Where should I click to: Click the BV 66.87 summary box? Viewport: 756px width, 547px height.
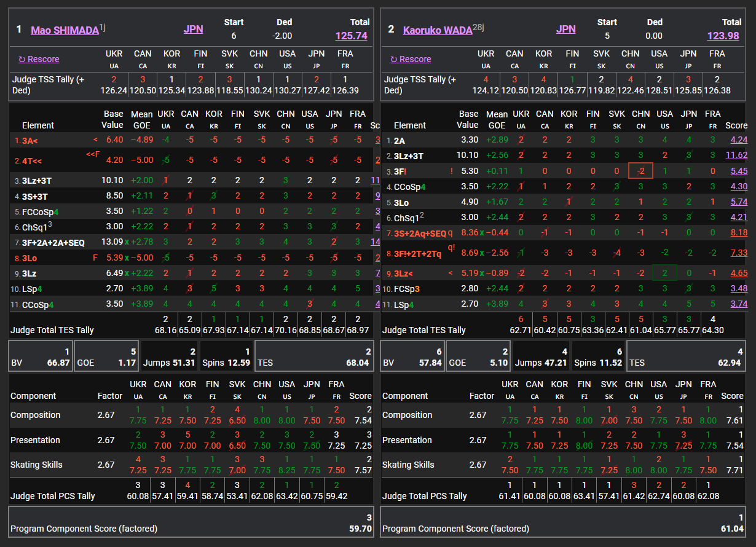(40, 356)
